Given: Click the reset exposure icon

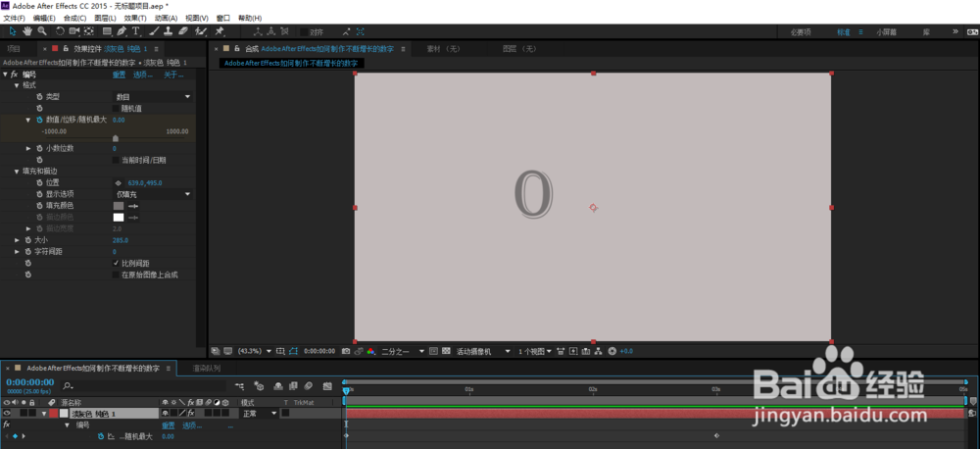Looking at the screenshot, I should [612, 351].
